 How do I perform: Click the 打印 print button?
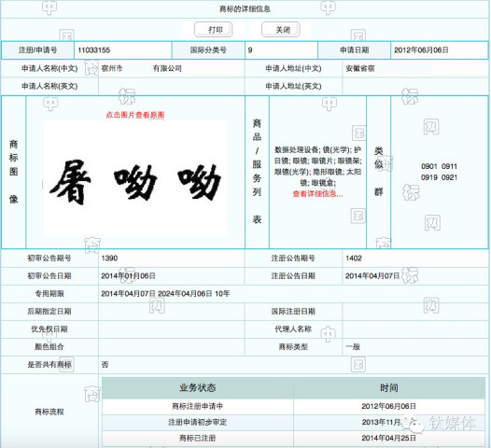tap(213, 30)
